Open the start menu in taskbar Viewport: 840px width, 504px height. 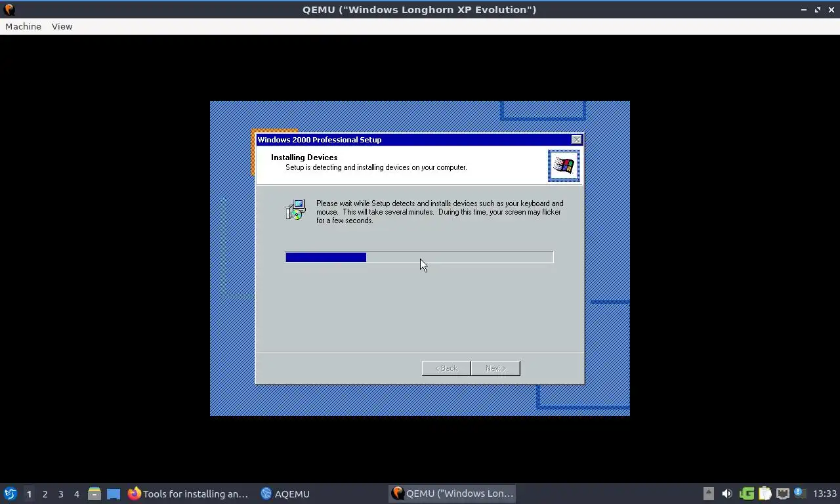point(10,493)
